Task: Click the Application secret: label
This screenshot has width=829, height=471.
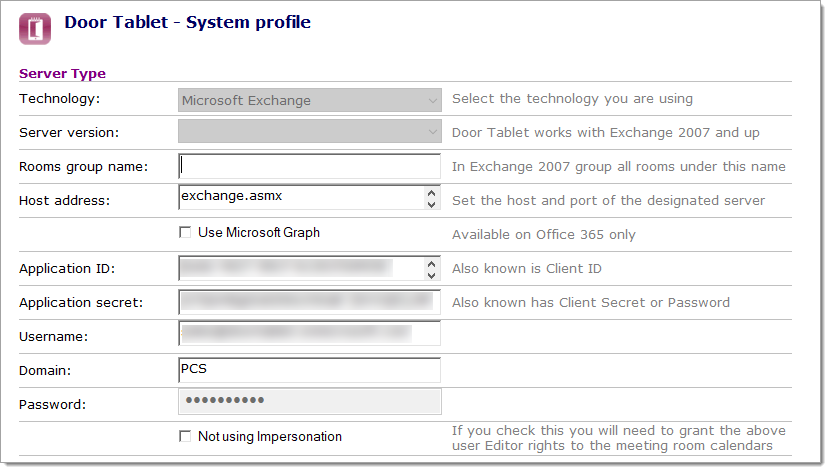Action: [81, 303]
